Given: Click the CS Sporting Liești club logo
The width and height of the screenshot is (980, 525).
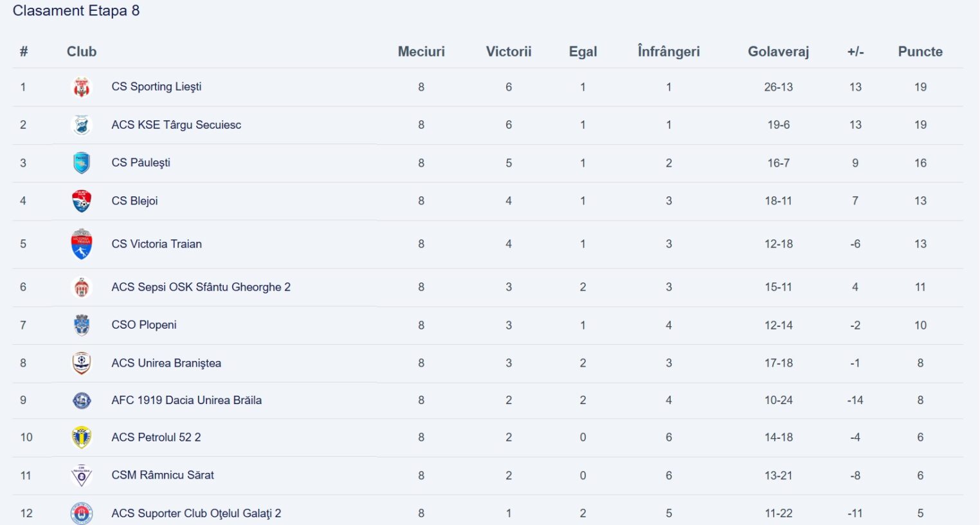Looking at the screenshot, I should (x=82, y=87).
